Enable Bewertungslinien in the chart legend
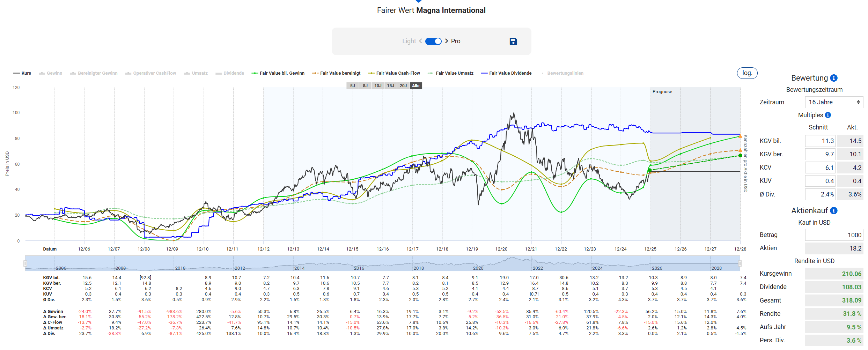 [561, 73]
